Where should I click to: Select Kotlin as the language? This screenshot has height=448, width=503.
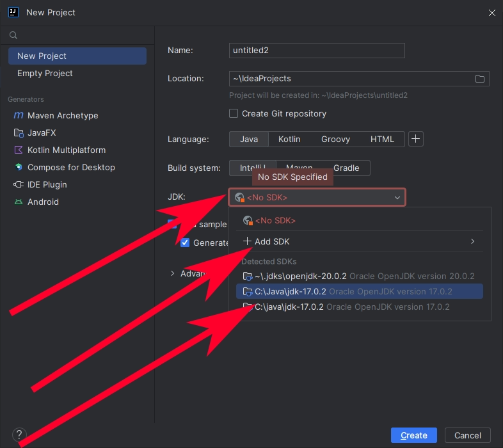tap(289, 139)
